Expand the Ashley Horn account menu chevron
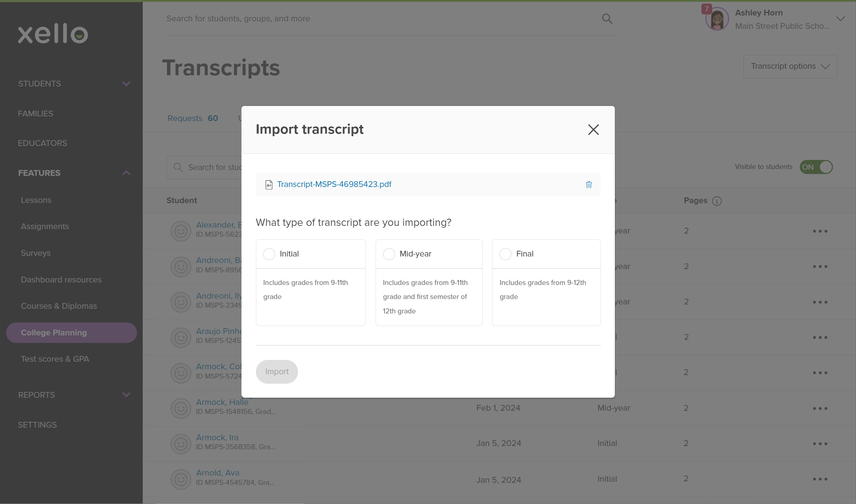This screenshot has width=856, height=504. coord(841,19)
